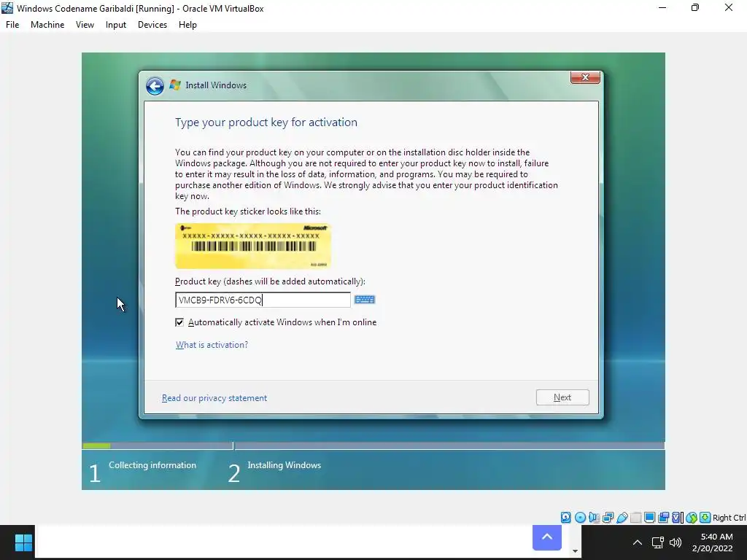The image size is (747, 560).
Task: Click the VirtualBox hard disk activity indicator
Action: click(x=565, y=517)
